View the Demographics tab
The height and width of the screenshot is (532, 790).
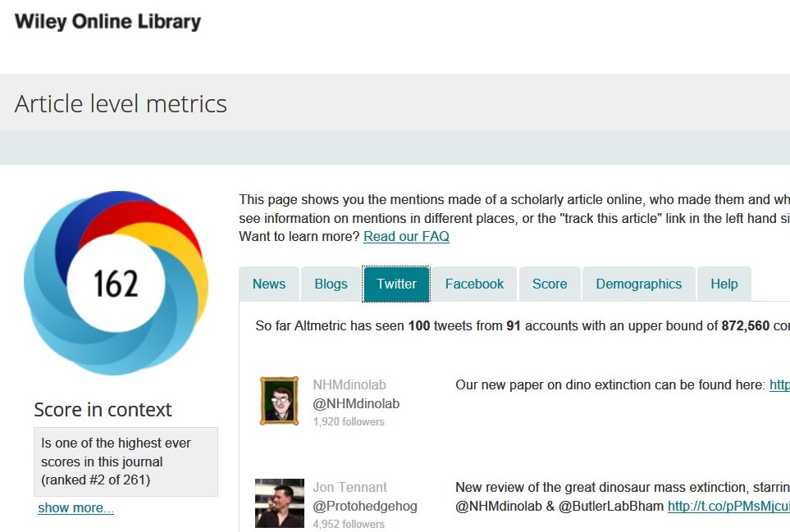point(638,284)
